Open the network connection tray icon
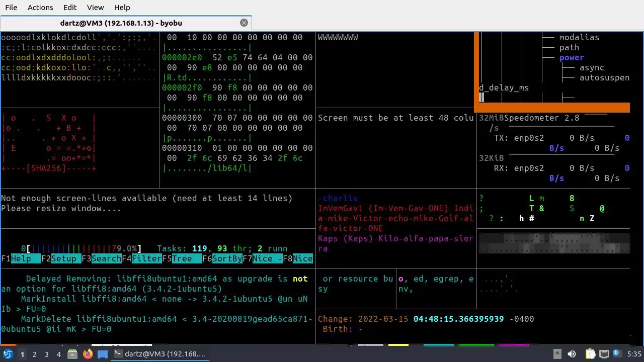The width and height of the screenshot is (644, 362). (604, 354)
